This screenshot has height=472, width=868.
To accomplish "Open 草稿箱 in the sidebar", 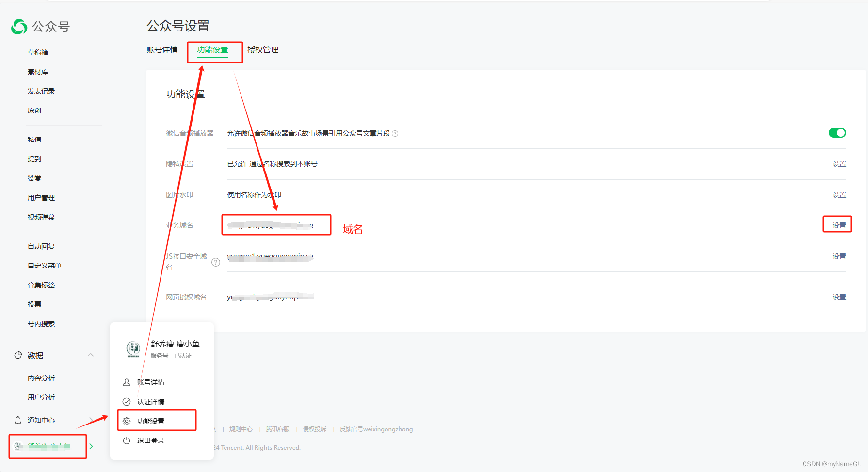I will coord(38,52).
